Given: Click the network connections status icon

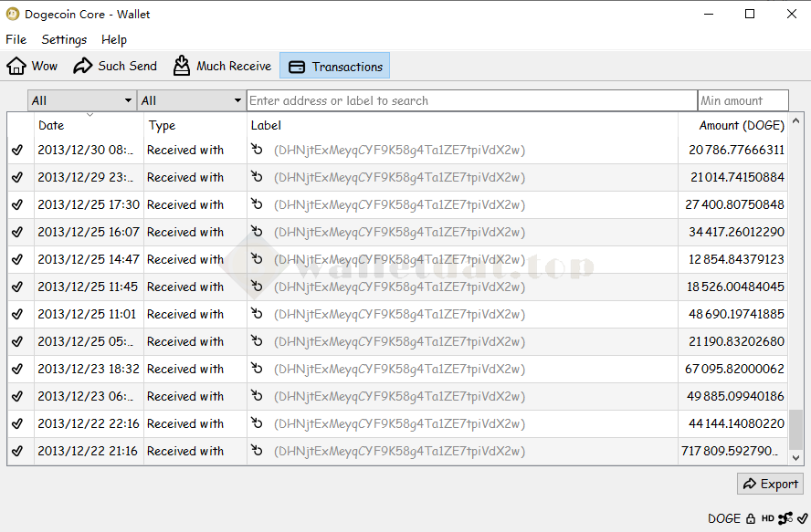Looking at the screenshot, I should 785,518.
